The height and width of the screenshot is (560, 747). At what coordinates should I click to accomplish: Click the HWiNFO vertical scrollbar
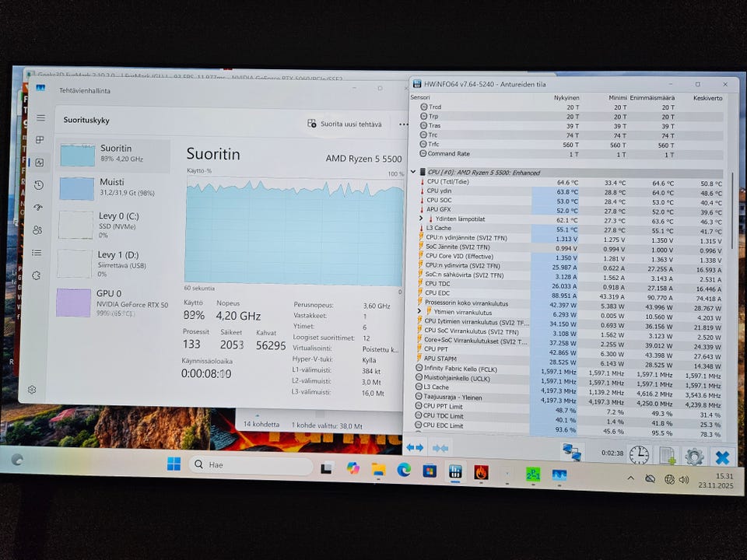[x=733, y=211]
